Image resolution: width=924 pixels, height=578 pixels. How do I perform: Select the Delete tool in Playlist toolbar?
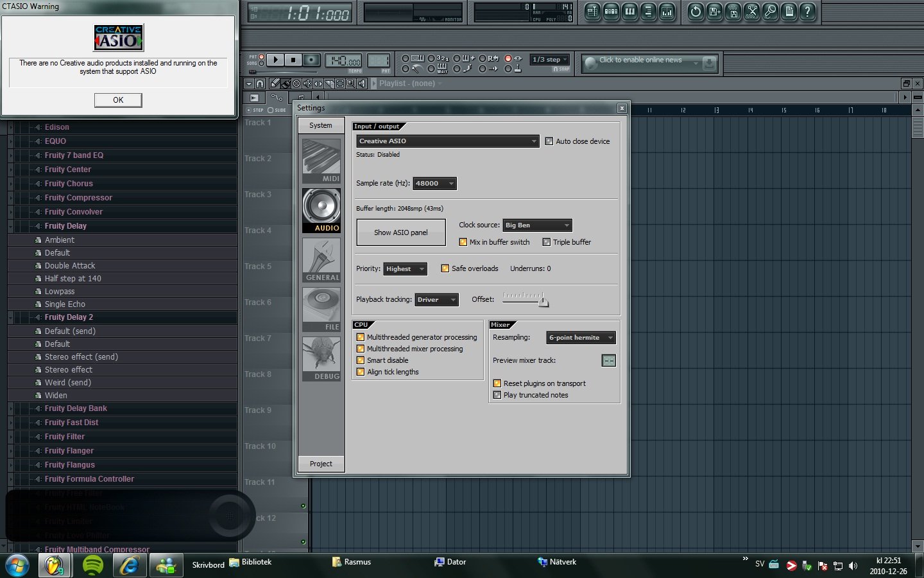(x=296, y=83)
